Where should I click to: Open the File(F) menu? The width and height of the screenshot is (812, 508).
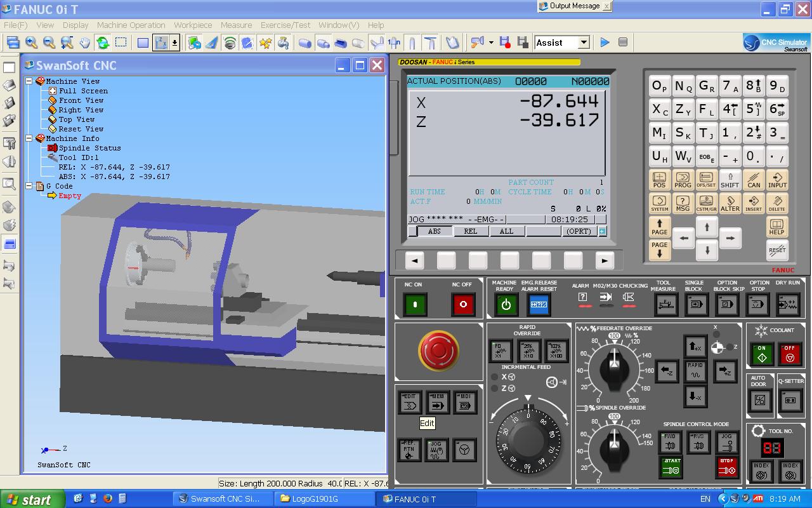(x=16, y=25)
